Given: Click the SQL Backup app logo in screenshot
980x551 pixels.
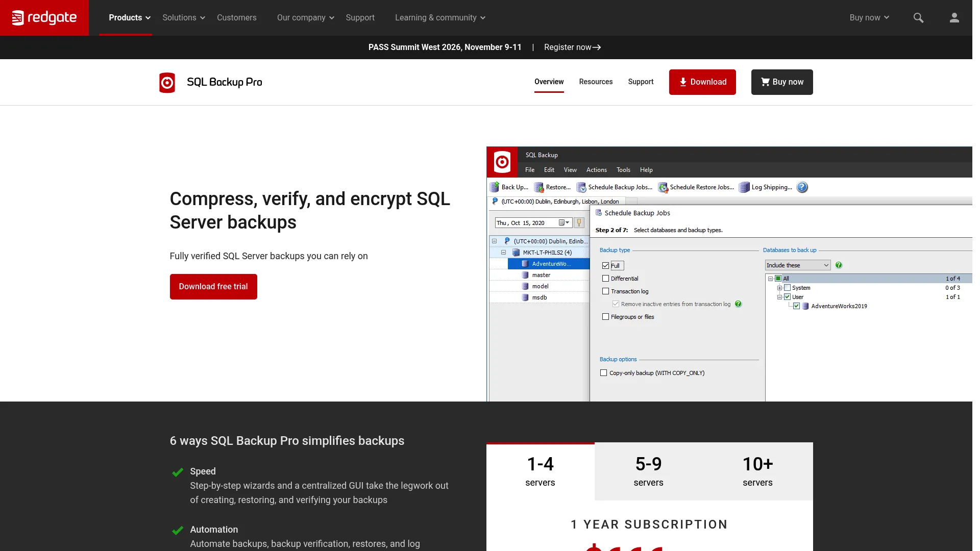Looking at the screenshot, I should coord(502,162).
